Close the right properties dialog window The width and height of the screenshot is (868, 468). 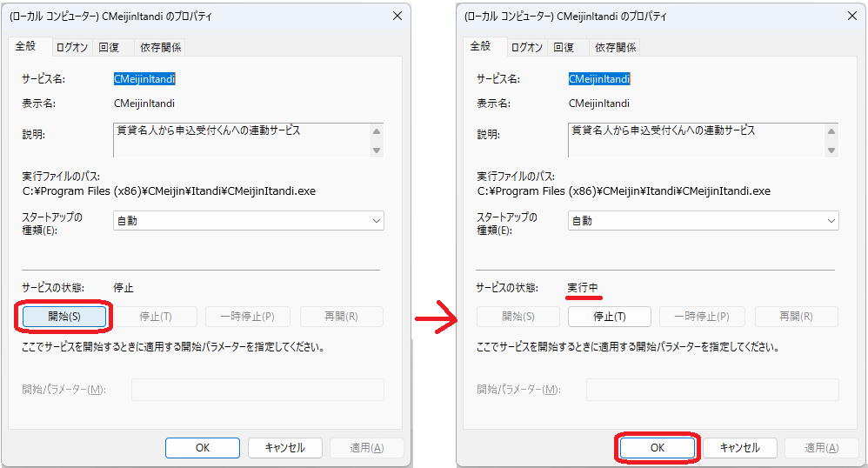point(852,16)
